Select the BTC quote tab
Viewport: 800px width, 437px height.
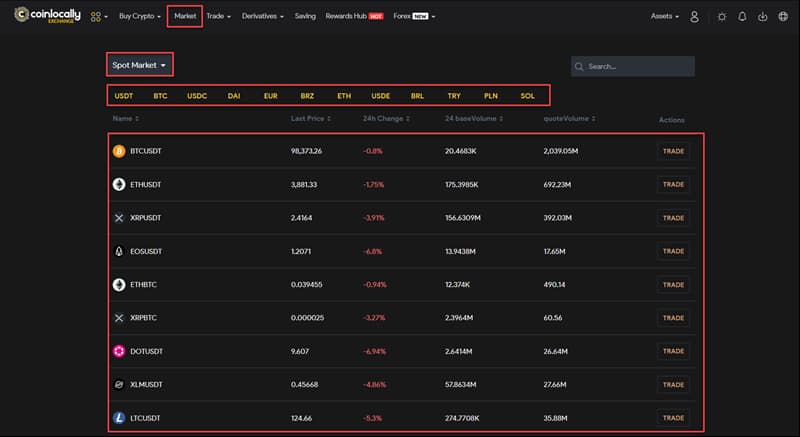[x=160, y=96]
